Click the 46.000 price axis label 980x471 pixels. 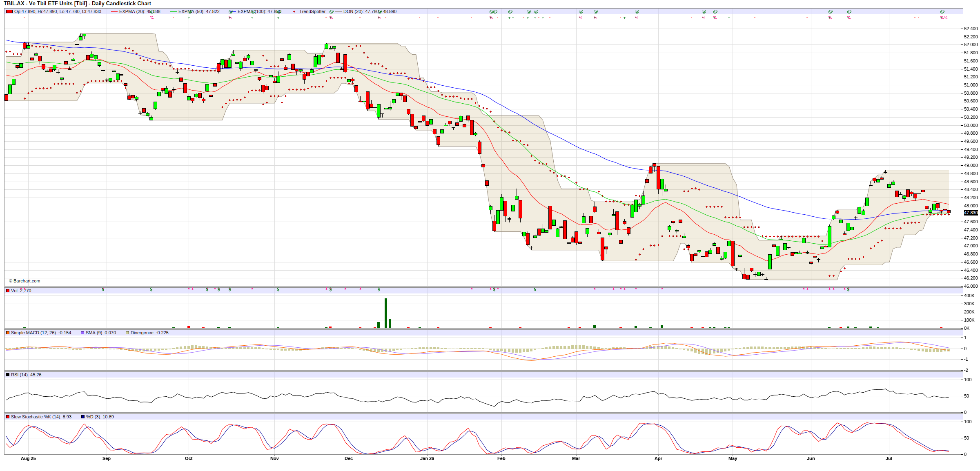click(x=971, y=286)
